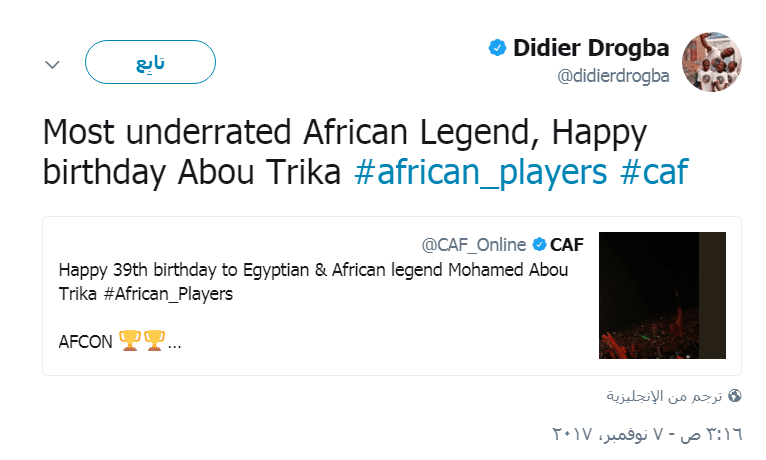Click the Translate from English link (ترجم من الإنجليزية)

coord(664,396)
